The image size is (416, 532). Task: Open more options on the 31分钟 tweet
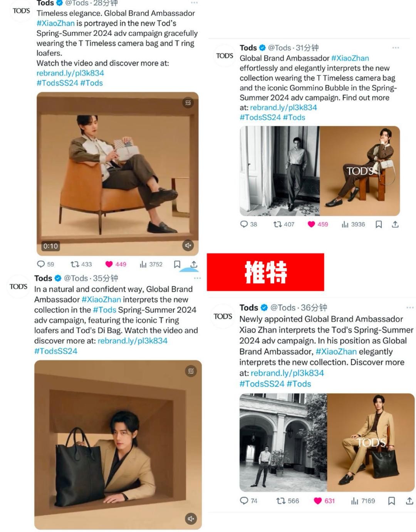click(396, 48)
